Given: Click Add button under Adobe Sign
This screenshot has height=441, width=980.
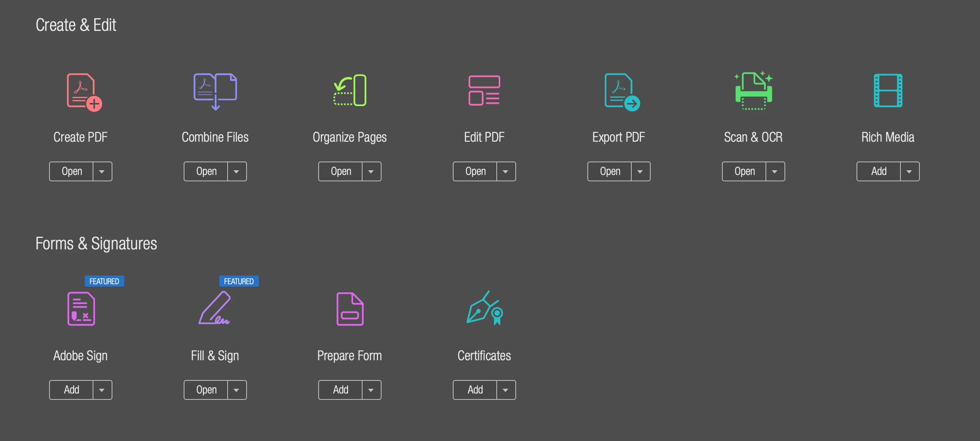Looking at the screenshot, I should point(72,390).
